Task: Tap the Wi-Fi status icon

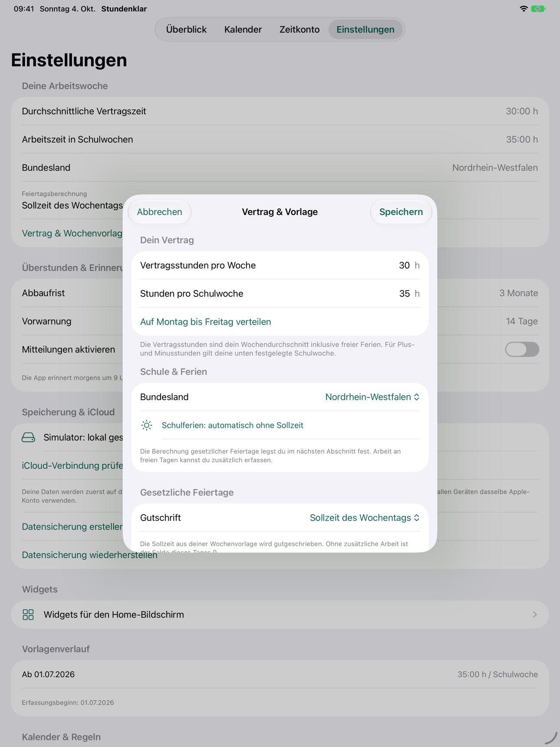Action: click(x=524, y=9)
